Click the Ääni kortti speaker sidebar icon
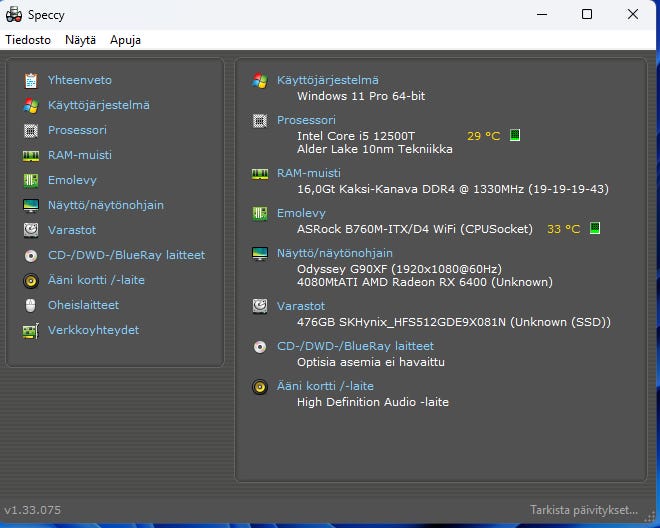Viewport: 660px width, 528px height. point(31,280)
